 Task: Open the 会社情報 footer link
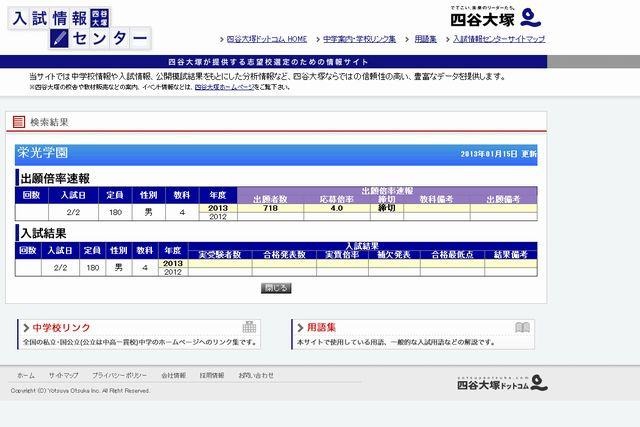point(173,376)
